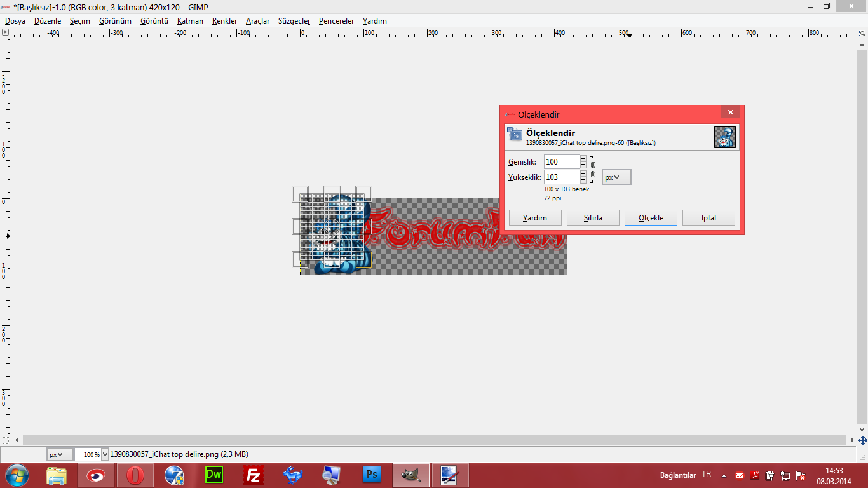Click the "72 ppi" resolution text
868x488 pixels.
tap(553, 198)
